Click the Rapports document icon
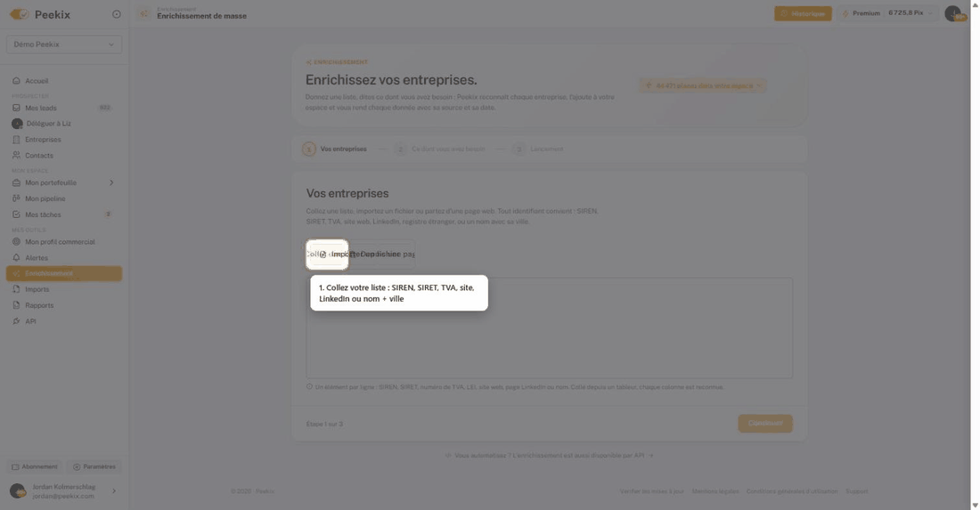 click(16, 305)
